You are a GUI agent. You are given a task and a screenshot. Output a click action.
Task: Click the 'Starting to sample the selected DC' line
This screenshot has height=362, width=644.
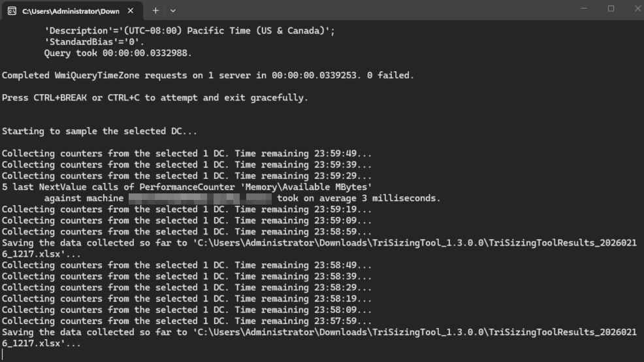pyautogui.click(x=99, y=131)
